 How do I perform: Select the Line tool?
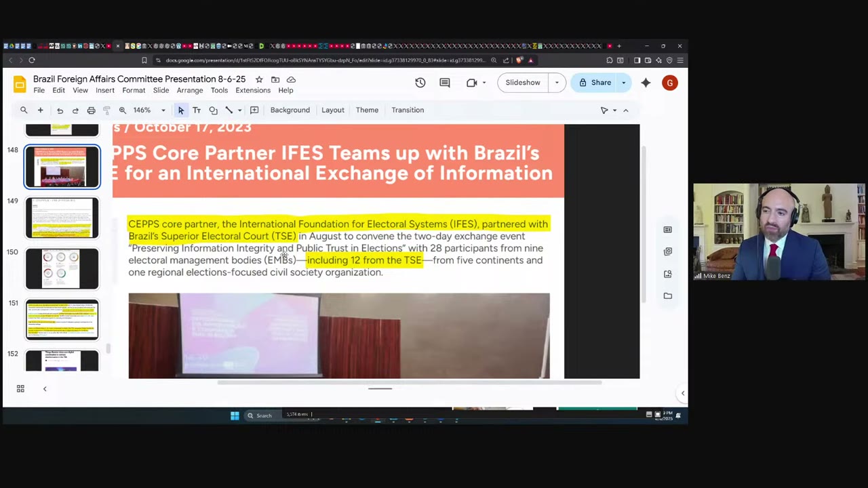coord(229,110)
